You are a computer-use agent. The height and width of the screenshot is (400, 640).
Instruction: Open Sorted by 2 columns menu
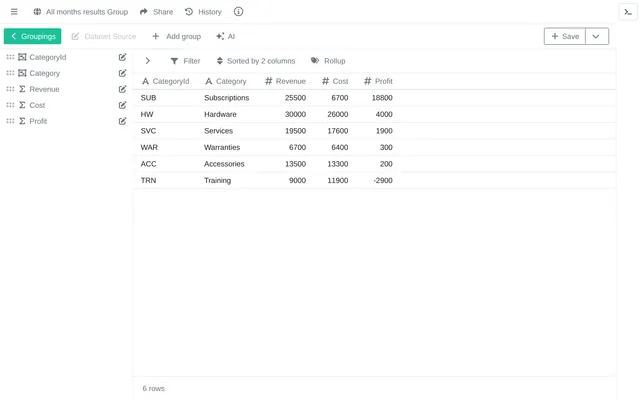(x=256, y=61)
